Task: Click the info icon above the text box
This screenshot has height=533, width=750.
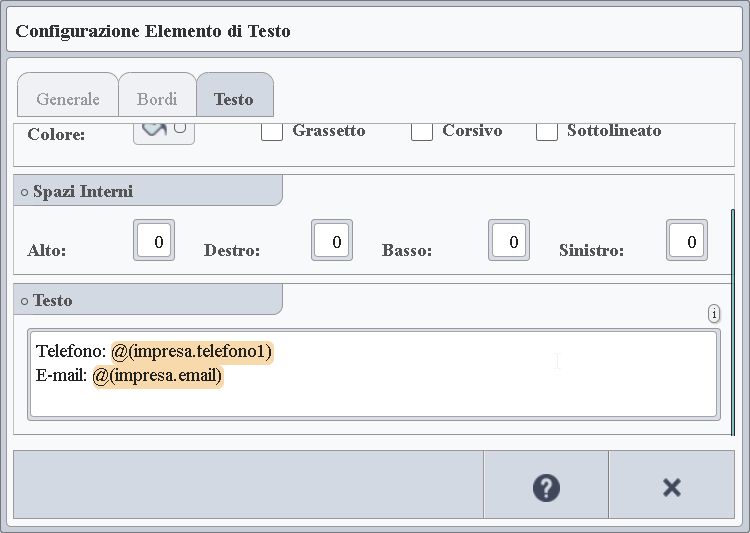Action: click(714, 314)
